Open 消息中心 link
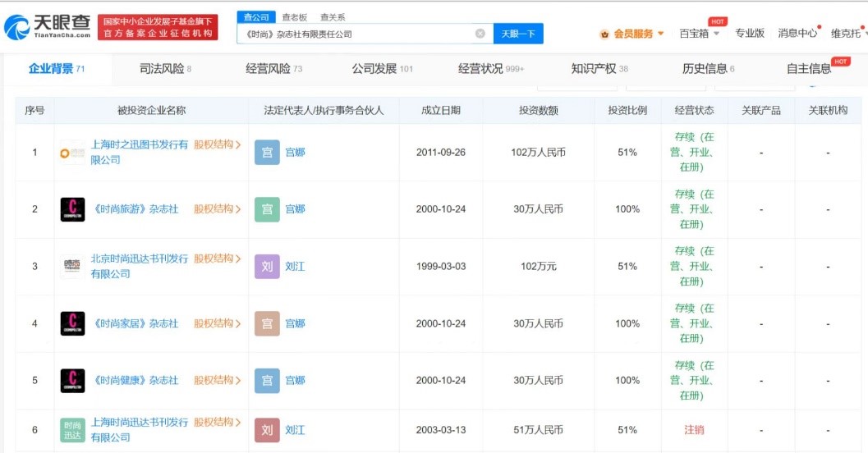 pos(797,33)
